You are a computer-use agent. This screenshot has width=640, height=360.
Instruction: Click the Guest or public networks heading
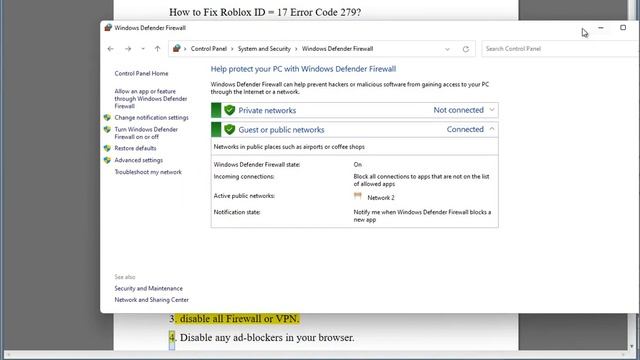point(281,130)
